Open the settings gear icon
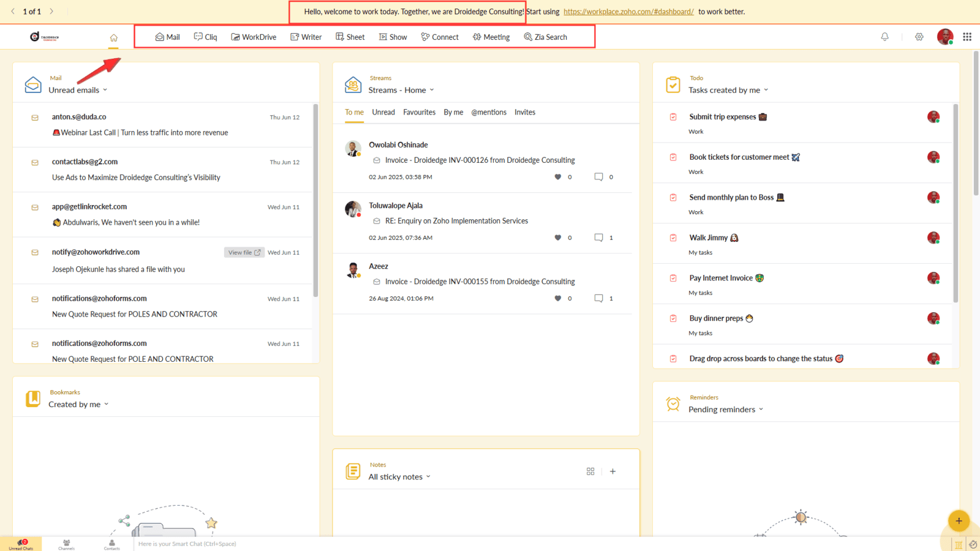 pos(919,37)
